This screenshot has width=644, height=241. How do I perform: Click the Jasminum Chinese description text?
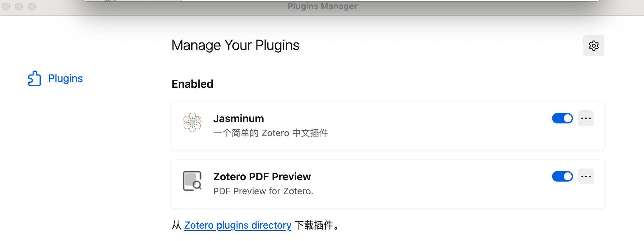click(271, 133)
